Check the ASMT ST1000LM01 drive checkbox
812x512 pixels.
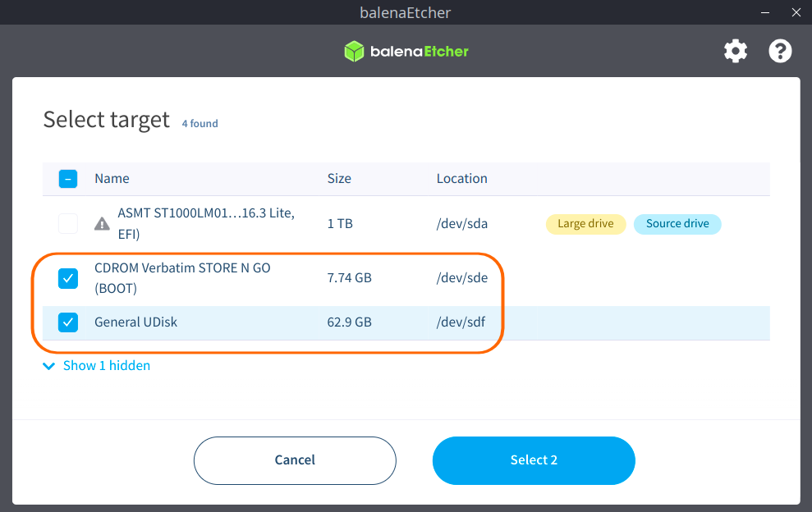tap(68, 223)
